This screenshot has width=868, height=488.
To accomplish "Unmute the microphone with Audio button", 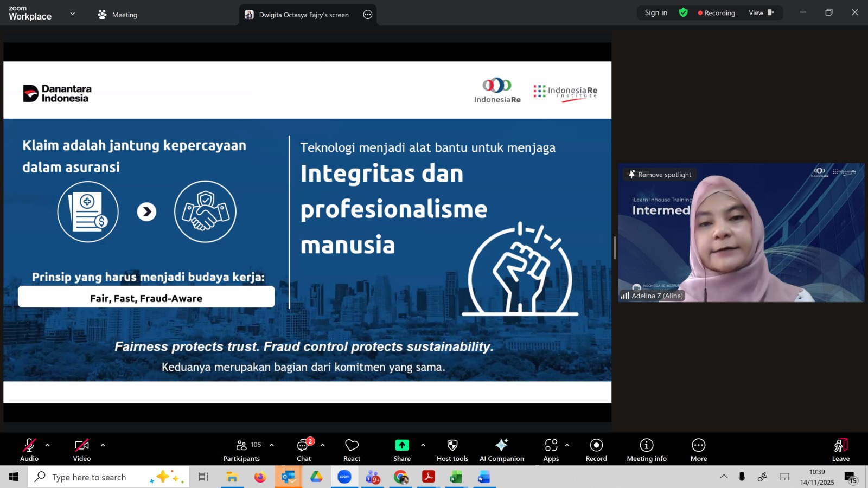I will (x=29, y=450).
